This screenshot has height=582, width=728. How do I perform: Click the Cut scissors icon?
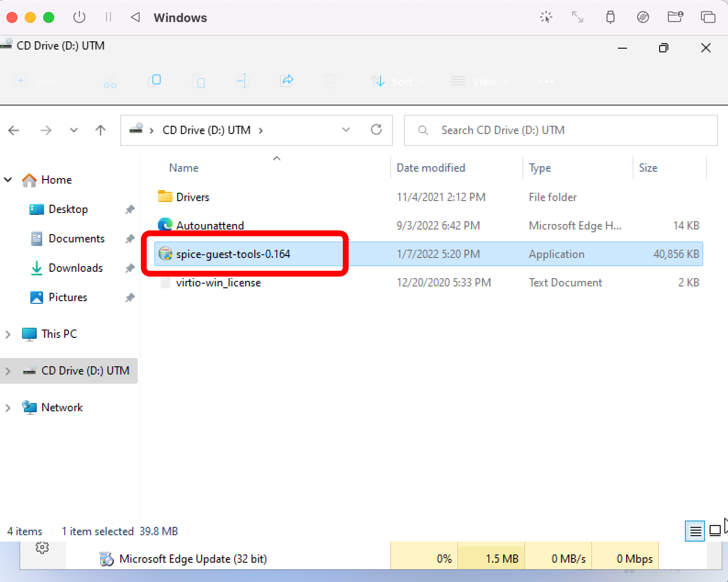click(x=110, y=81)
